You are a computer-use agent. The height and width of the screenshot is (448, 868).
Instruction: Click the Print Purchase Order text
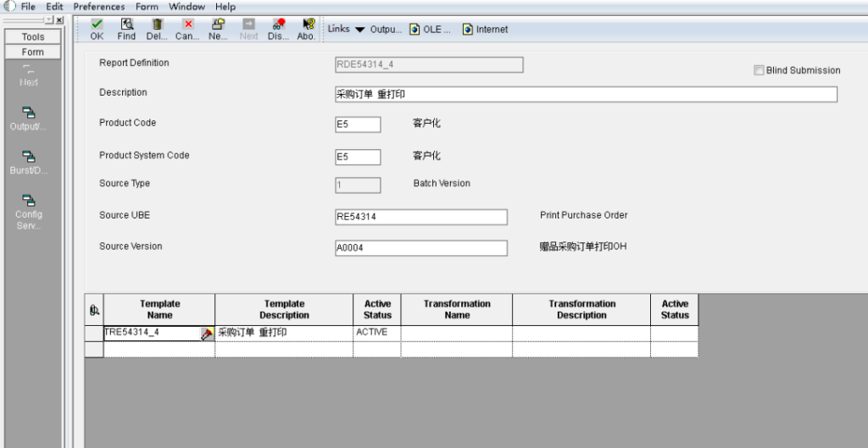point(583,215)
